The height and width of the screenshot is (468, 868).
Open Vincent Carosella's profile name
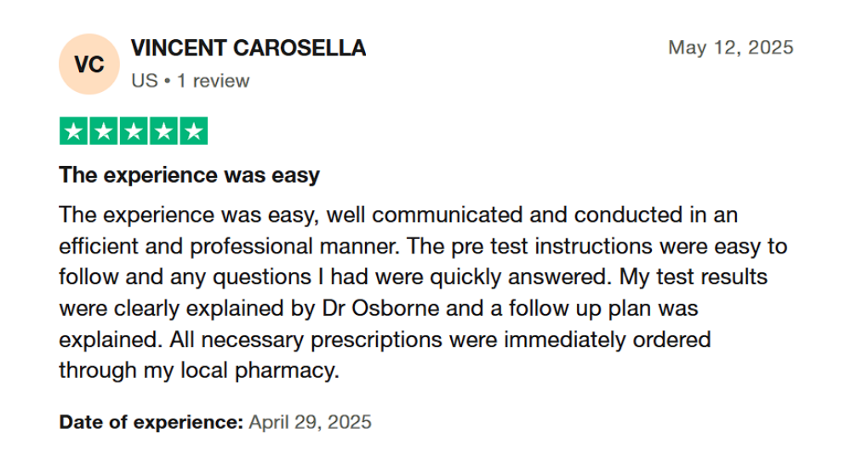(x=248, y=49)
